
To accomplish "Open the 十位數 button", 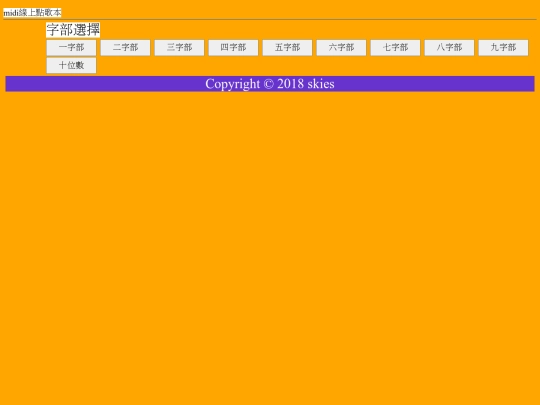I will [71, 65].
